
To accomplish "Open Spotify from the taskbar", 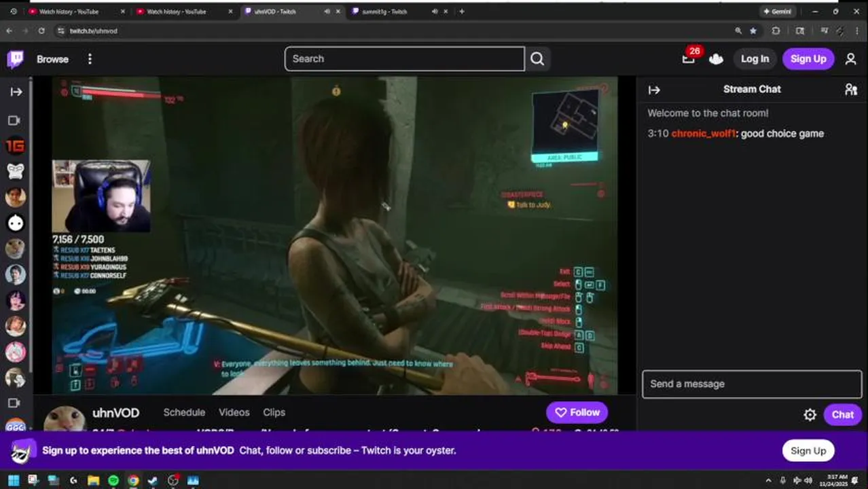I will point(113,480).
